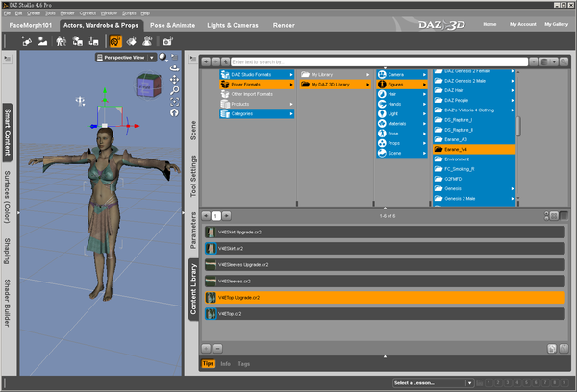Click the camera render toolbar icon
Screen dimensions: 577x392
point(167,41)
